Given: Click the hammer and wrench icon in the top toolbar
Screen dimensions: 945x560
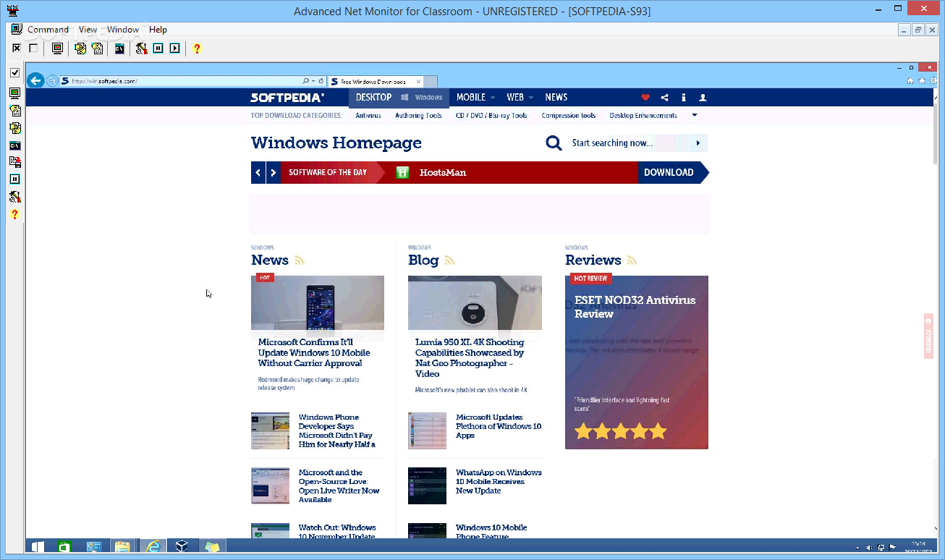Looking at the screenshot, I should 141,48.
